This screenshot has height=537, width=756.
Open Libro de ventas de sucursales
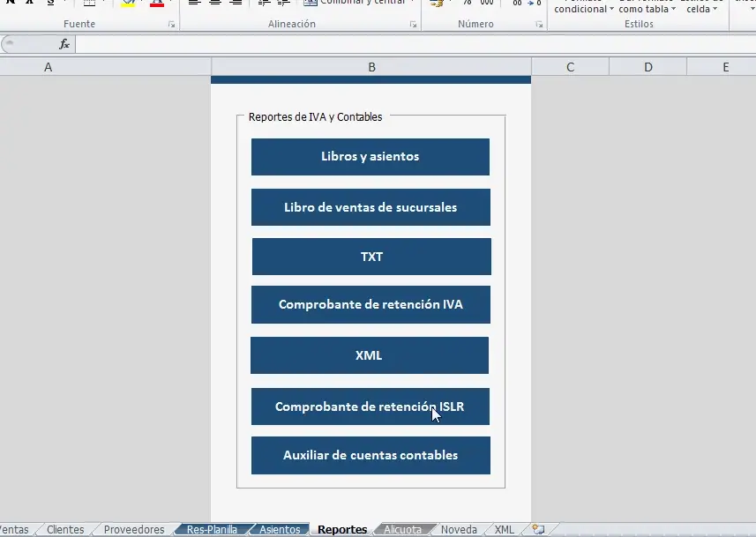pos(371,207)
